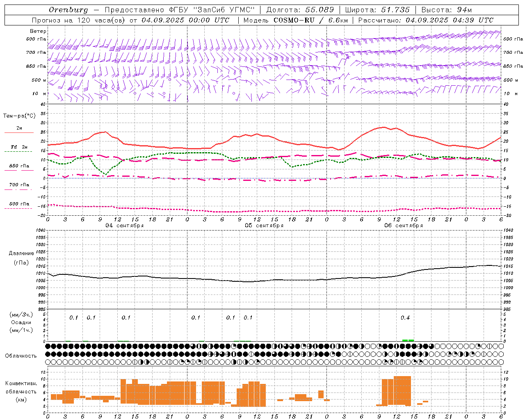Click the 'Тем-ра(°C)' temperature panel label
The width and height of the screenshot is (525, 420).
point(19,116)
